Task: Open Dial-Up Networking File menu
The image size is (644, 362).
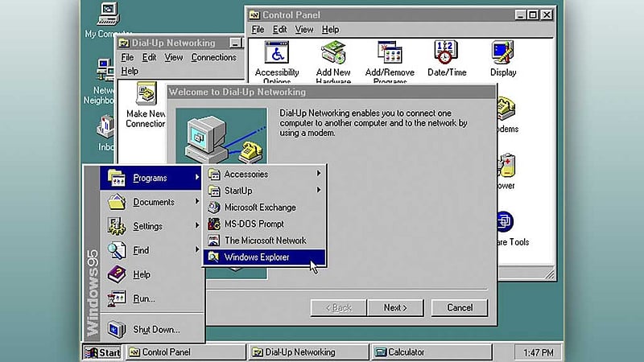Action: (x=127, y=57)
